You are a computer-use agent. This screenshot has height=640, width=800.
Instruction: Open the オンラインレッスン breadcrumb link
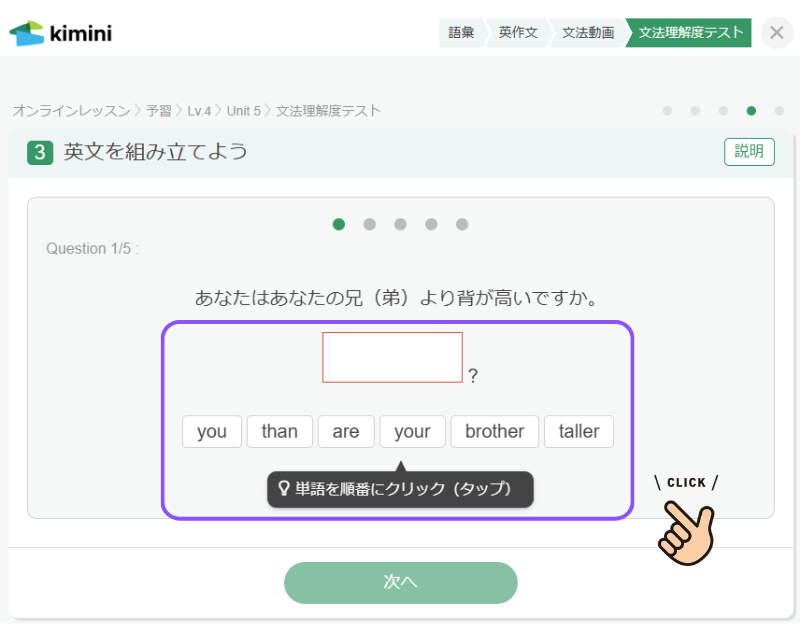[71, 111]
